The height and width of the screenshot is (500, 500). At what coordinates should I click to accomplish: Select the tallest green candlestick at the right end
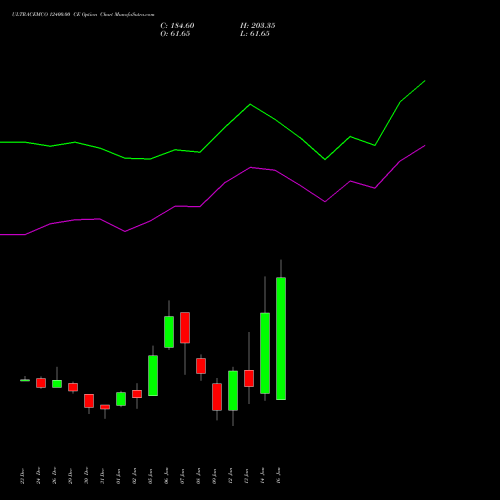tap(281, 339)
